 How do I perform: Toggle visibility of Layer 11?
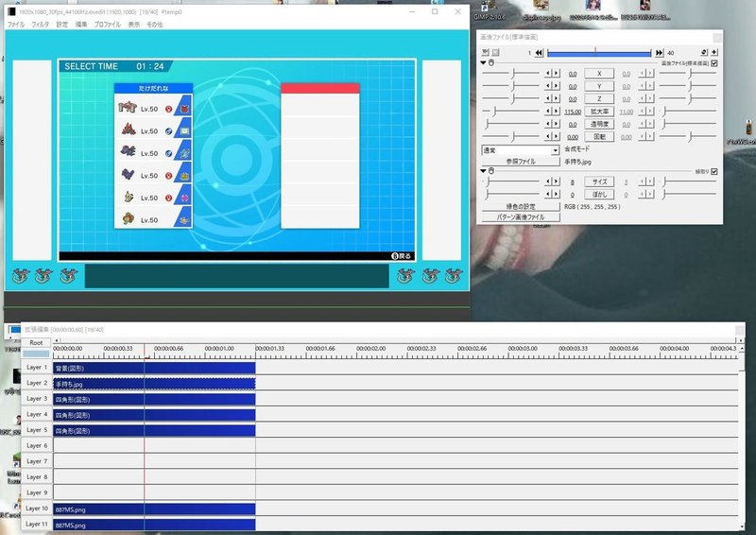click(x=37, y=524)
